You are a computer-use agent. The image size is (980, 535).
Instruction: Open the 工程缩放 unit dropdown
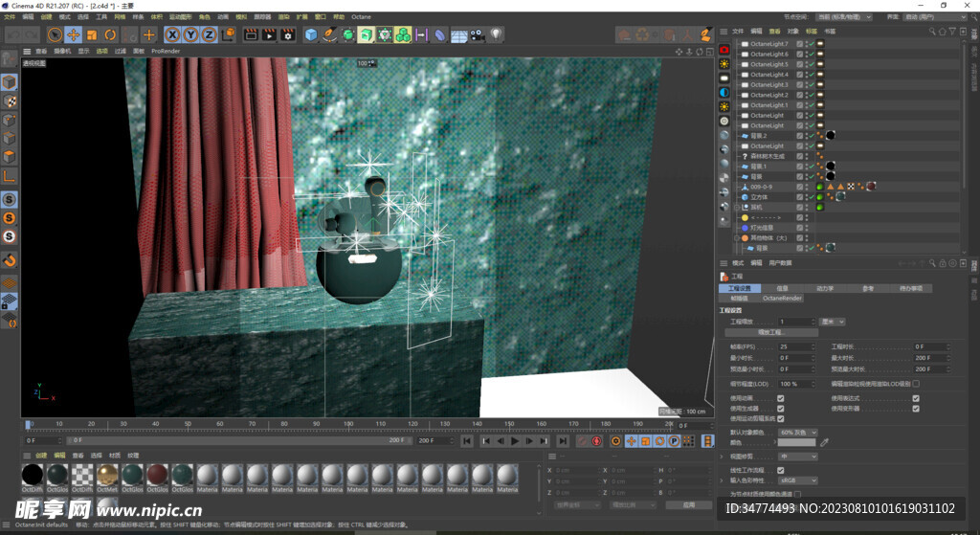click(833, 322)
